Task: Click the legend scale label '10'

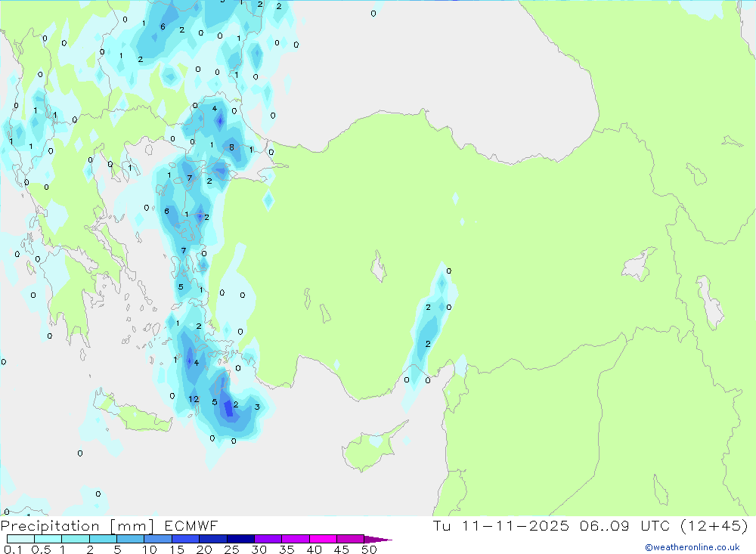Action: [x=150, y=549]
